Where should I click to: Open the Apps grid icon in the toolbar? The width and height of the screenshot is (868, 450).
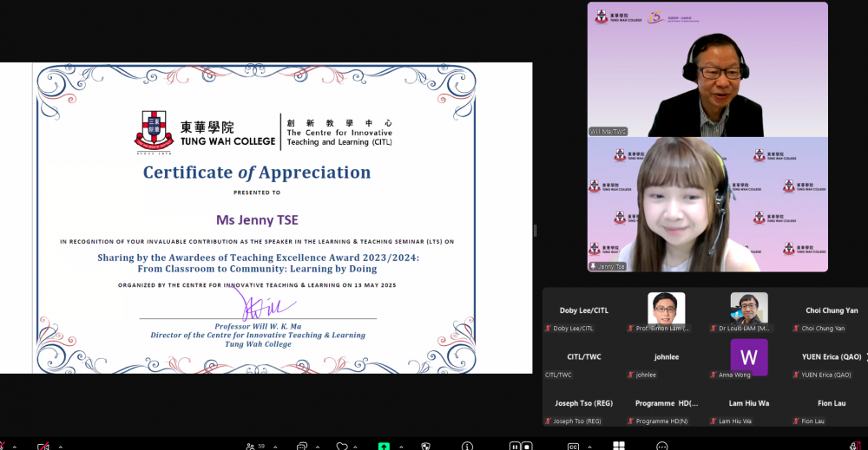(619, 447)
